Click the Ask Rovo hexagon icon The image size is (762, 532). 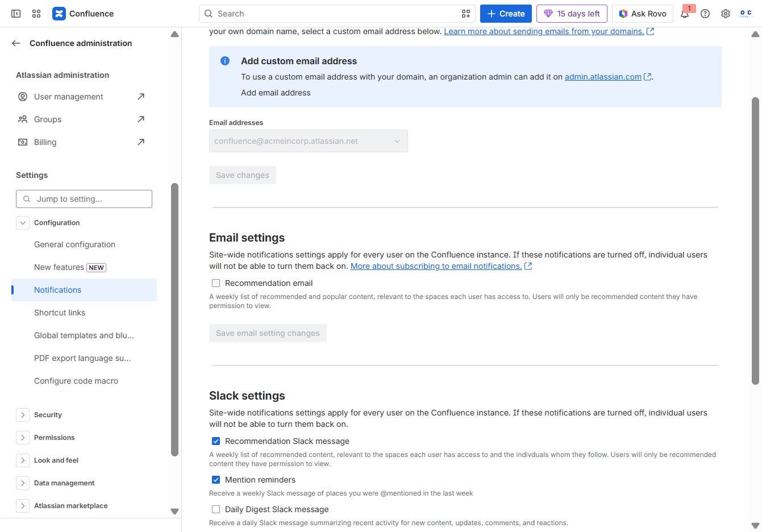(623, 14)
